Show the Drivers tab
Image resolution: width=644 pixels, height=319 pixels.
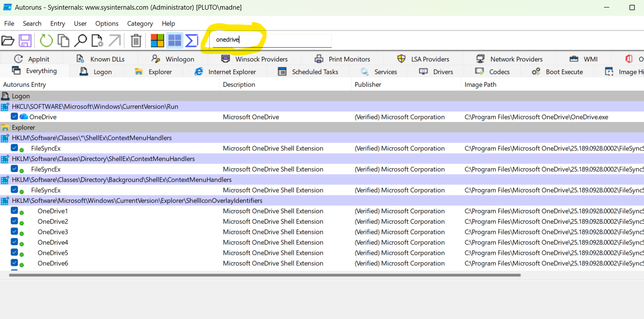436,72
